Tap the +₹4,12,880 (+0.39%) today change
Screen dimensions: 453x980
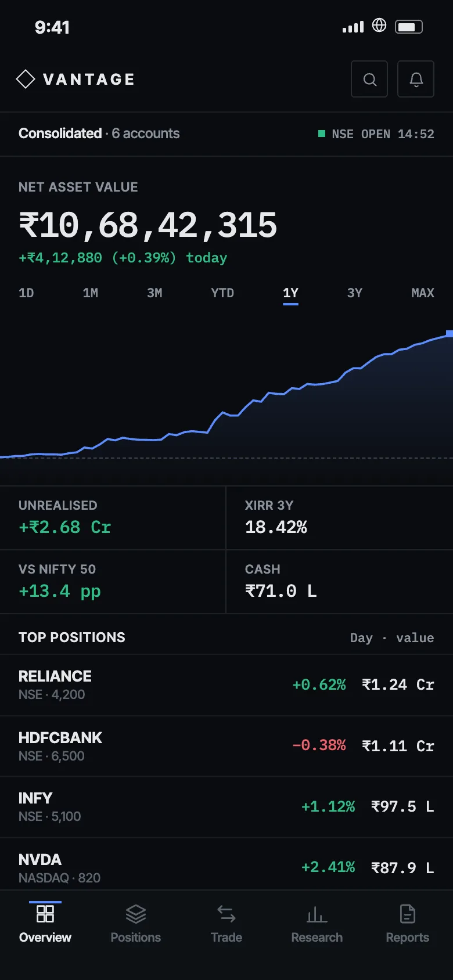click(x=123, y=258)
